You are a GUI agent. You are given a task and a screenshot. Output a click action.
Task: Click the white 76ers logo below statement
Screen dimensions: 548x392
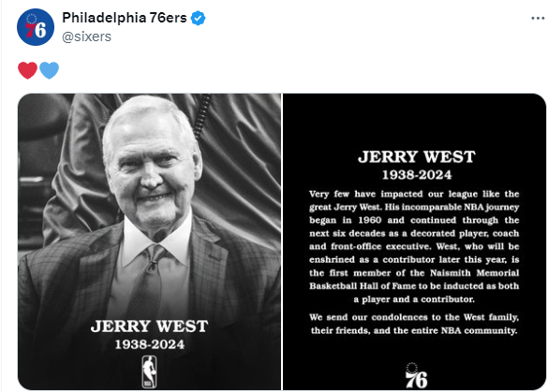point(416,376)
